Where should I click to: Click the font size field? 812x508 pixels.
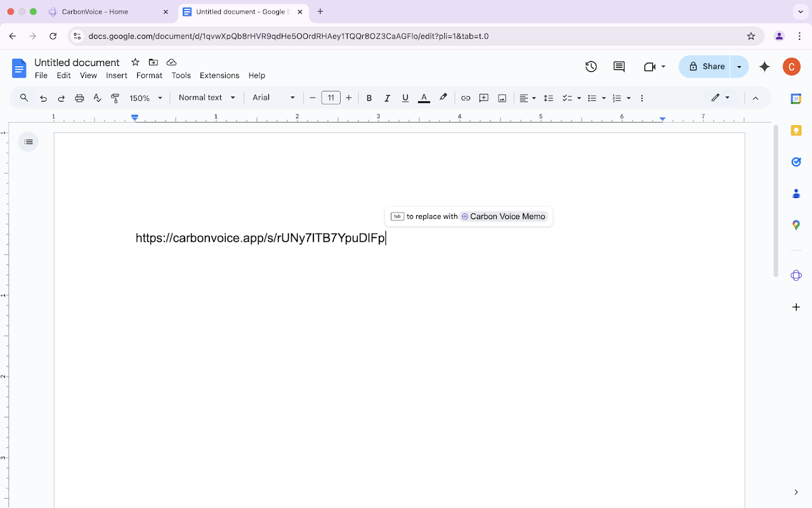pos(331,98)
